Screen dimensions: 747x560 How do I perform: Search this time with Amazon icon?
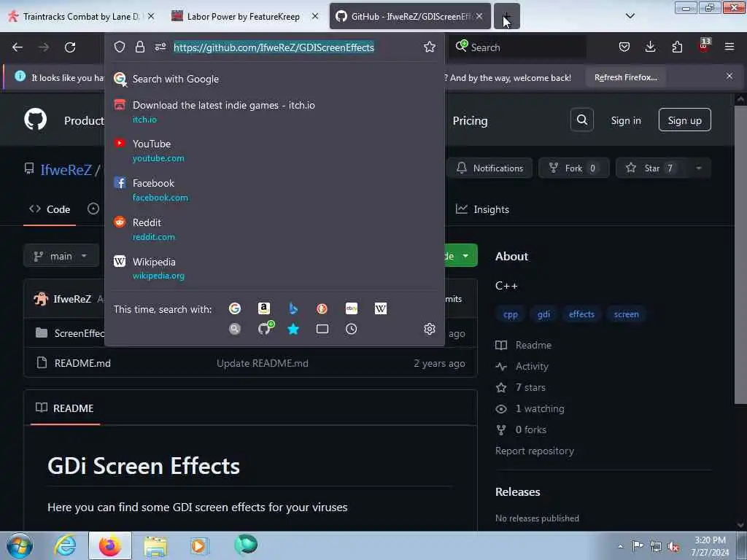(264, 308)
